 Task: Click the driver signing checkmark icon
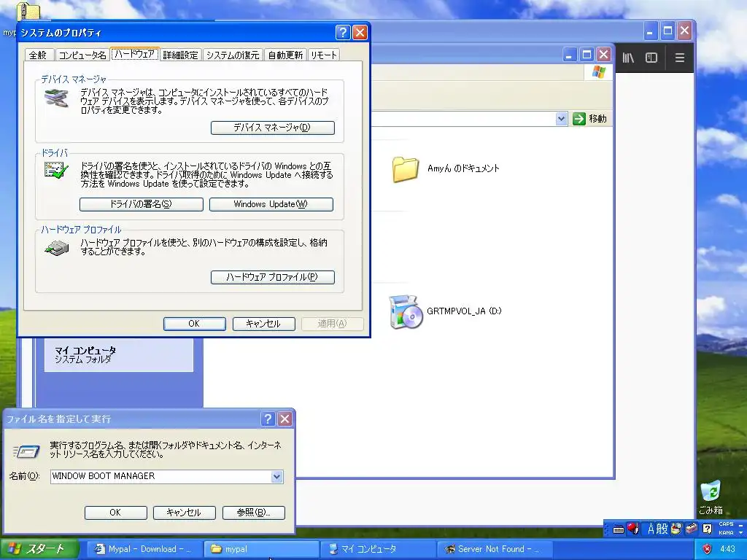pos(56,170)
